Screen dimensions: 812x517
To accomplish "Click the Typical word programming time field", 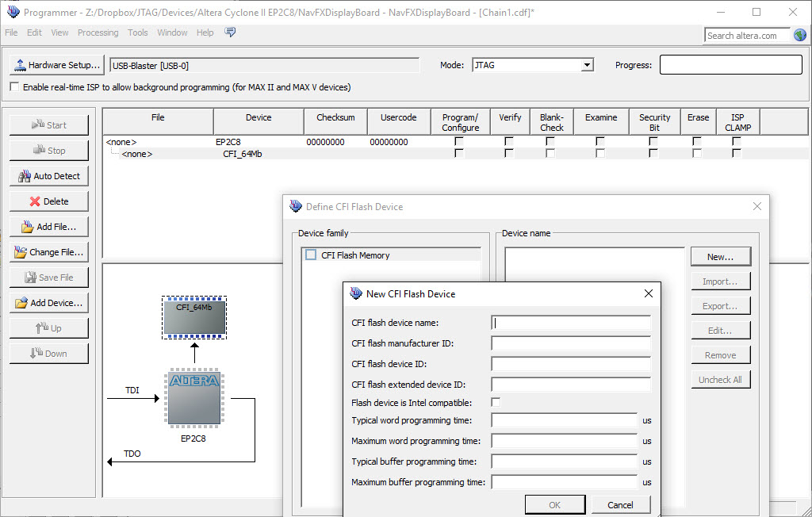I will [x=565, y=420].
